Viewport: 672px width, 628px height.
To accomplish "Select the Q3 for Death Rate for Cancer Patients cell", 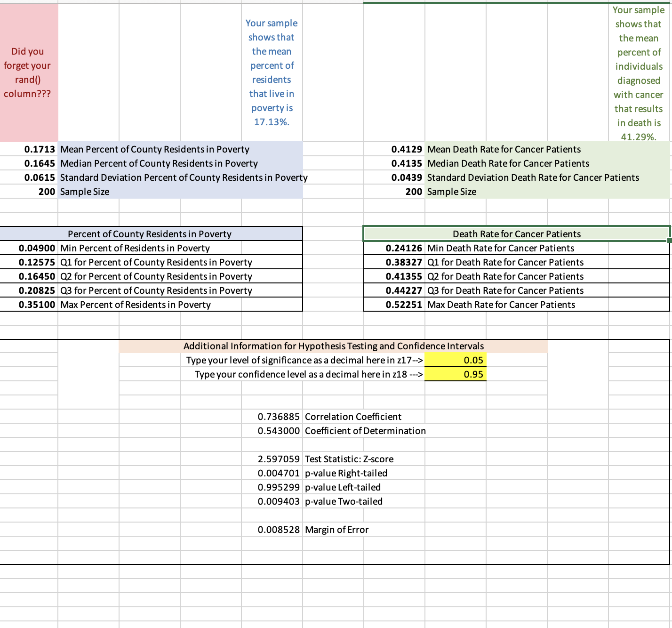I will [402, 290].
